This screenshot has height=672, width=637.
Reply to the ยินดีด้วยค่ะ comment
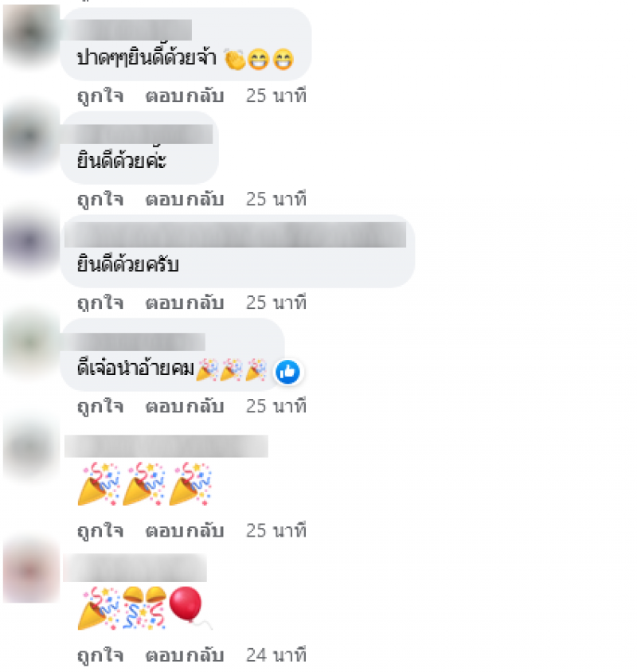click(184, 199)
